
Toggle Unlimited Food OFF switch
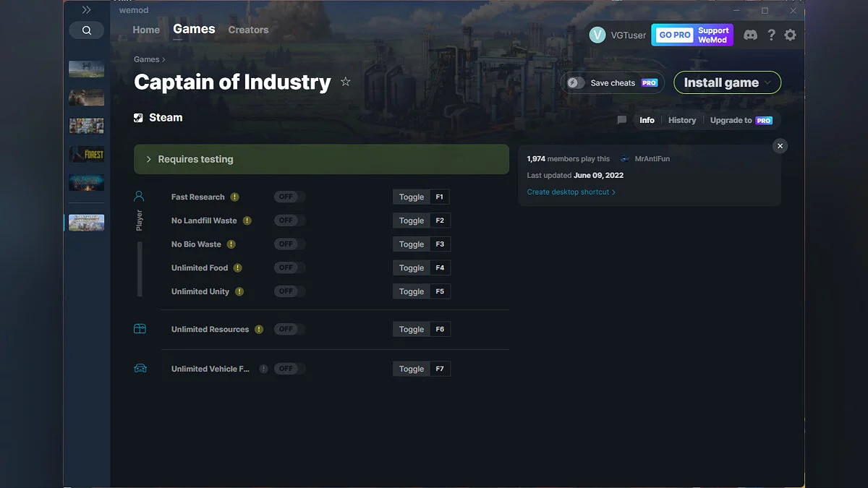[289, 267]
